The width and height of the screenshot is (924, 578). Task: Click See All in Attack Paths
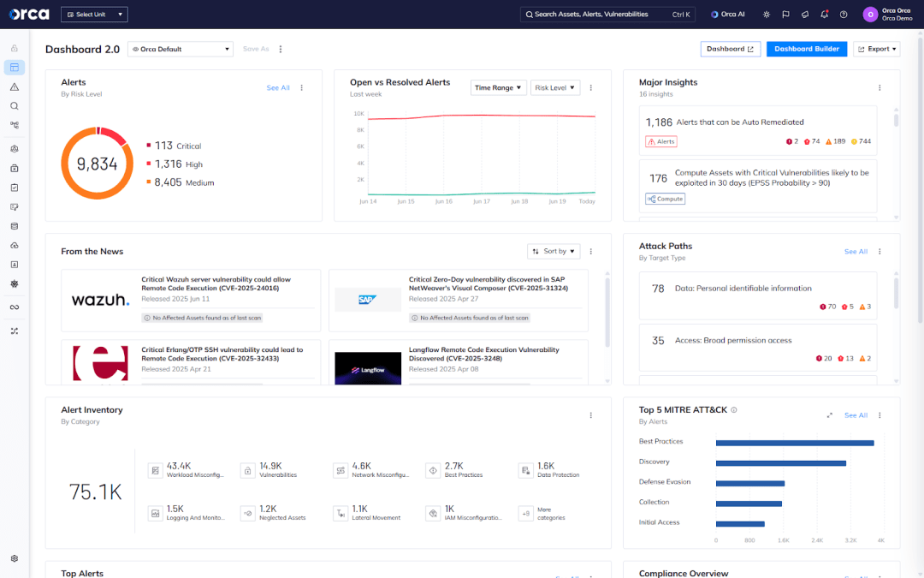pos(856,252)
